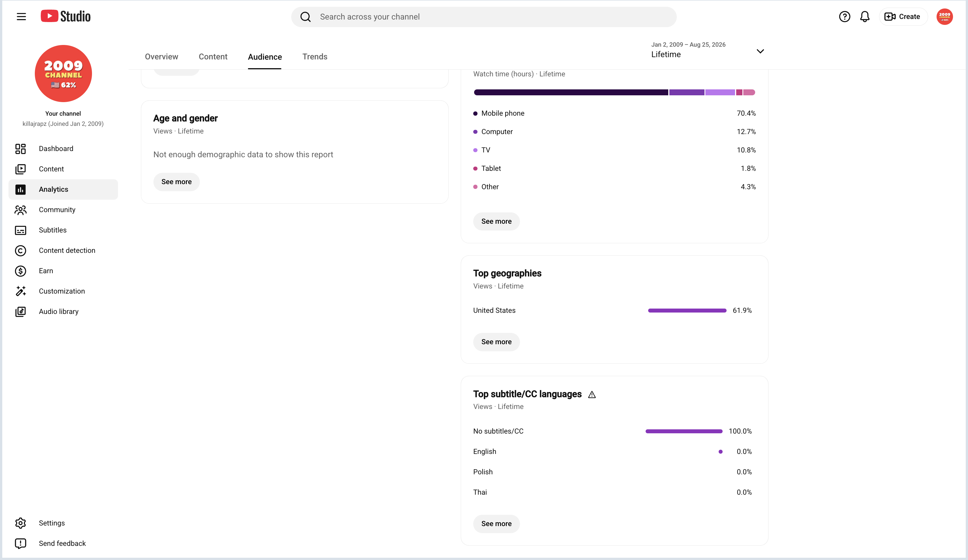This screenshot has height=560, width=968.
Task: Click the Top subtitle/CC languages heading
Action: pyautogui.click(x=527, y=394)
